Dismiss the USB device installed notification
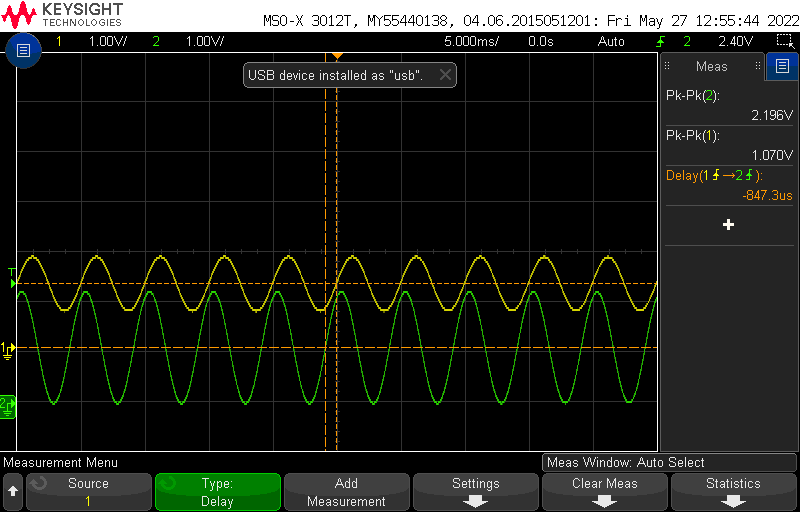 point(445,75)
